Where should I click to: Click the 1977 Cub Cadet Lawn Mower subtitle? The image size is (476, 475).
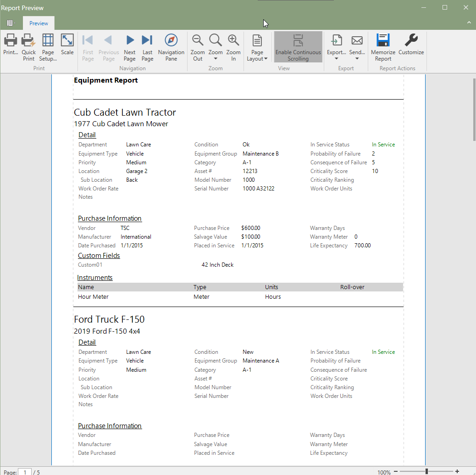pos(121,124)
